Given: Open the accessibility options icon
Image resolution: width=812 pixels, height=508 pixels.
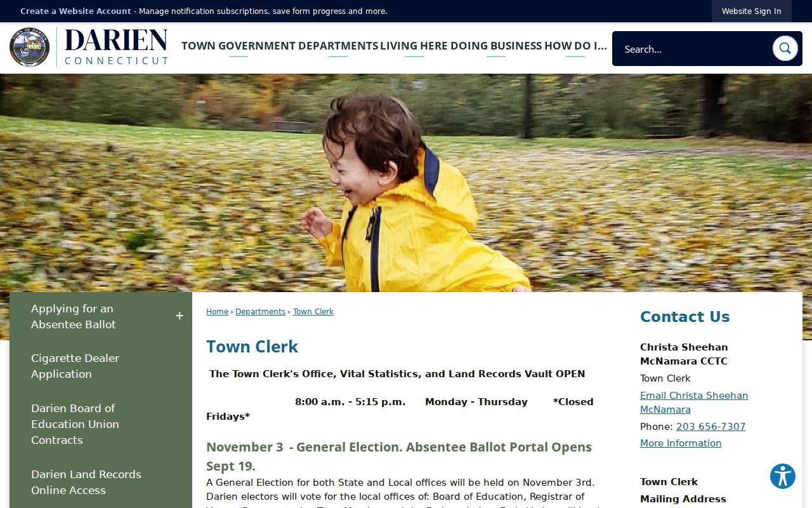Looking at the screenshot, I should (783, 476).
